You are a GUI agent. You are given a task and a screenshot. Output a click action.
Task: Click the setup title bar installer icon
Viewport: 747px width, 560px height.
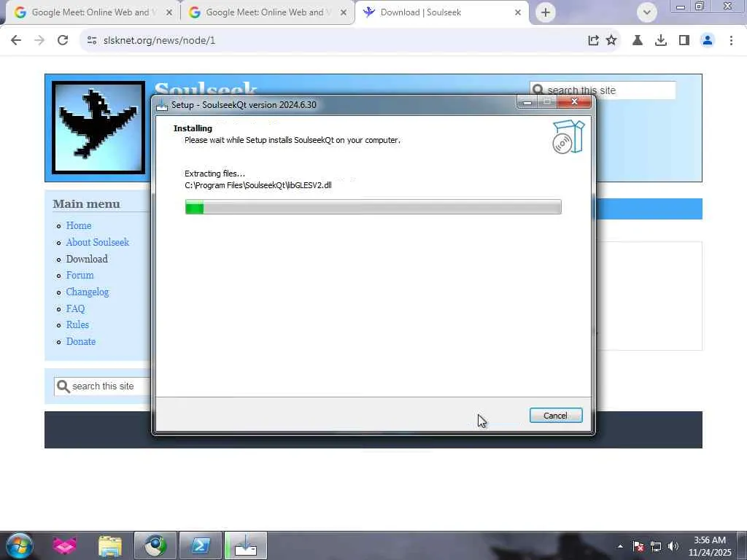click(162, 105)
